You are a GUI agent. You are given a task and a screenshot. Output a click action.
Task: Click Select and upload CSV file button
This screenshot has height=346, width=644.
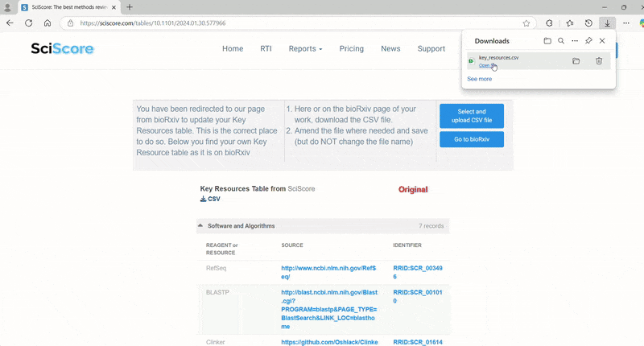[472, 116]
